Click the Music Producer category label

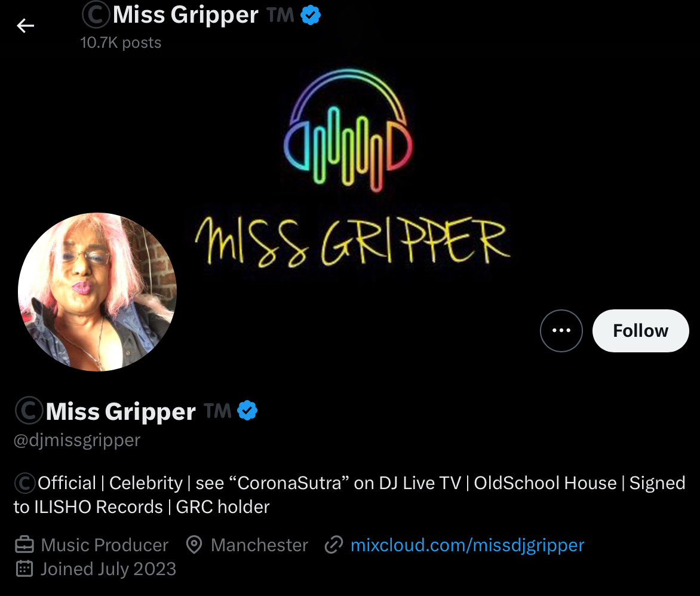105,545
